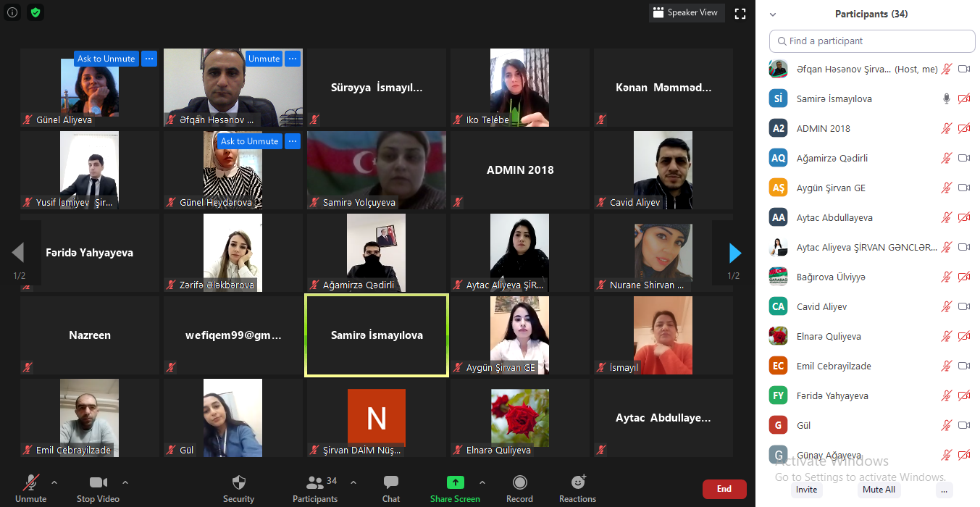The width and height of the screenshot is (980, 507).
Task: End the meeting
Action: point(724,489)
